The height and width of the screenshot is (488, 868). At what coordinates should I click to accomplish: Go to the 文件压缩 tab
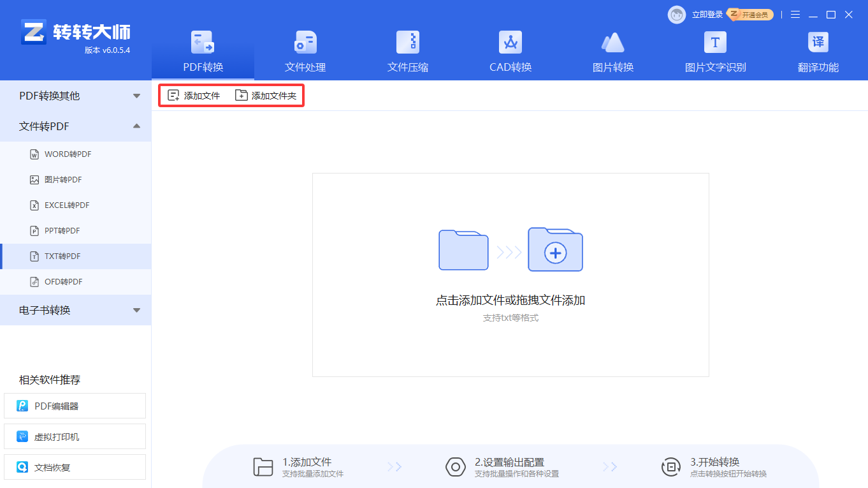(408, 52)
